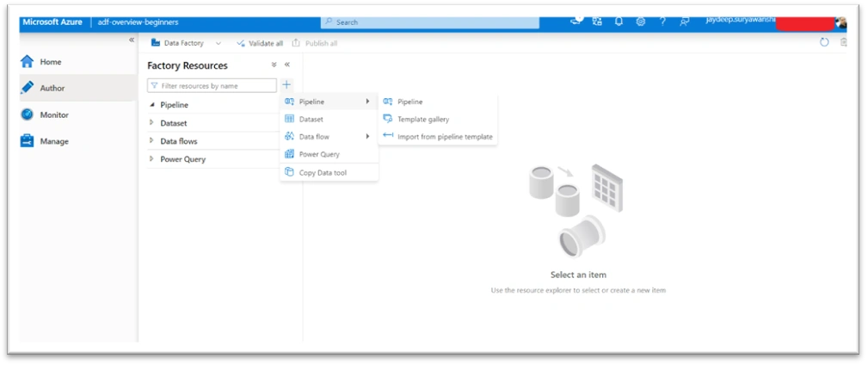The width and height of the screenshot is (868, 365).
Task: Click the cloud updates icon in header
Action: point(576,21)
